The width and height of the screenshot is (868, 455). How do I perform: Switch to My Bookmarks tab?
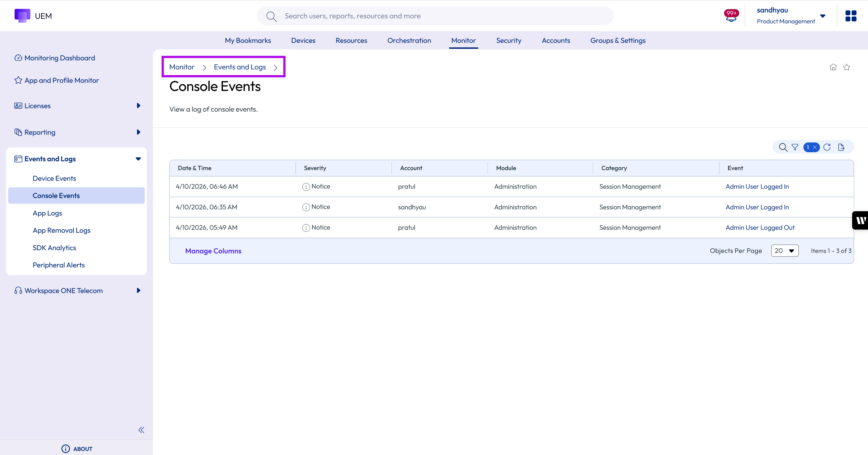248,40
